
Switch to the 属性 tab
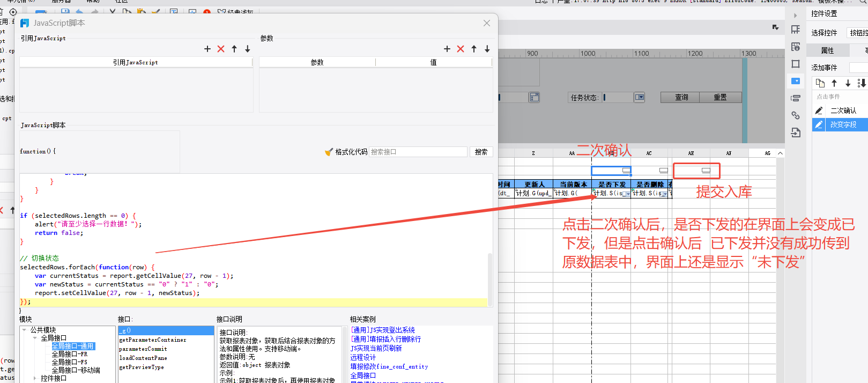coord(827,50)
